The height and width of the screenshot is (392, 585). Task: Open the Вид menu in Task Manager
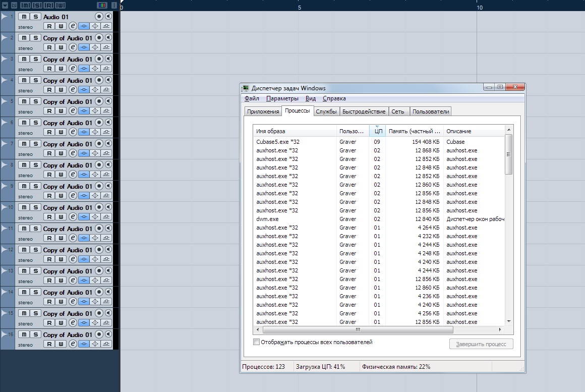pyautogui.click(x=311, y=98)
